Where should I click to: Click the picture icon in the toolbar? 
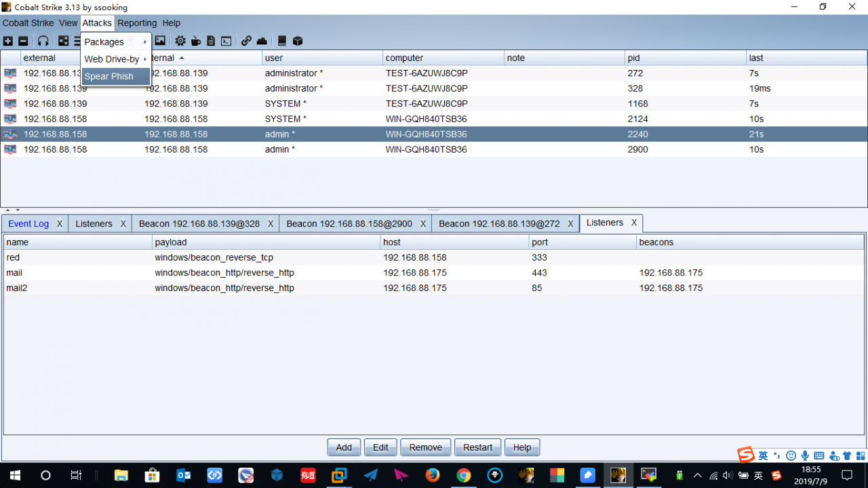tap(160, 41)
